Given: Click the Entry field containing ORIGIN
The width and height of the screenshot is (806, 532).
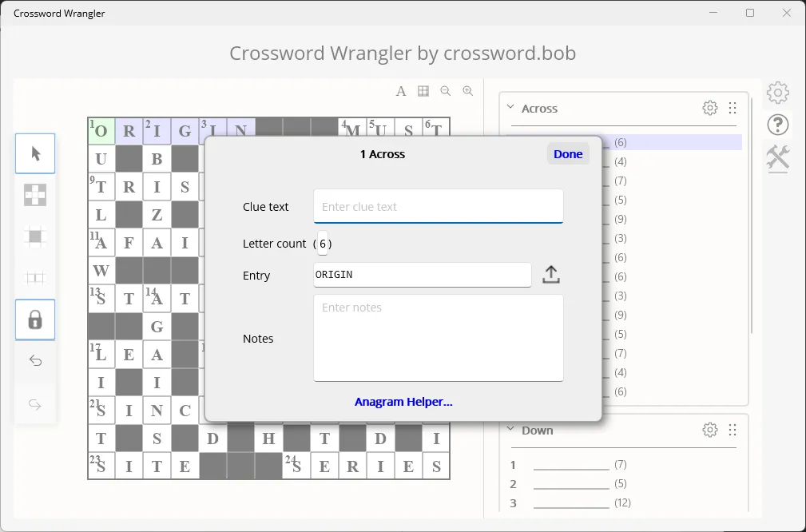Looking at the screenshot, I should tap(423, 275).
